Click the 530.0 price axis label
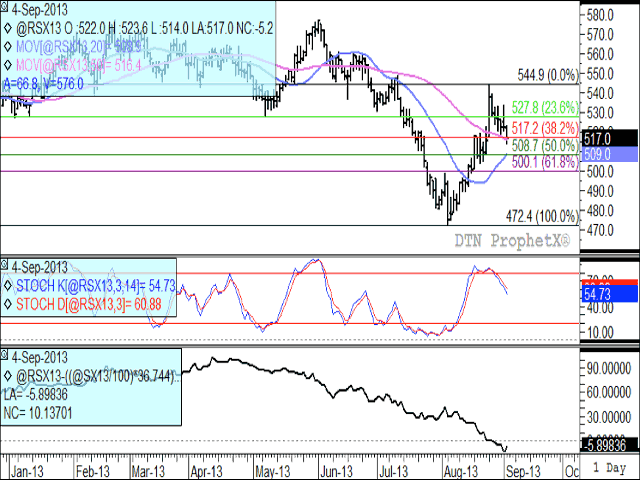The width and height of the screenshot is (640, 480). 600,113
